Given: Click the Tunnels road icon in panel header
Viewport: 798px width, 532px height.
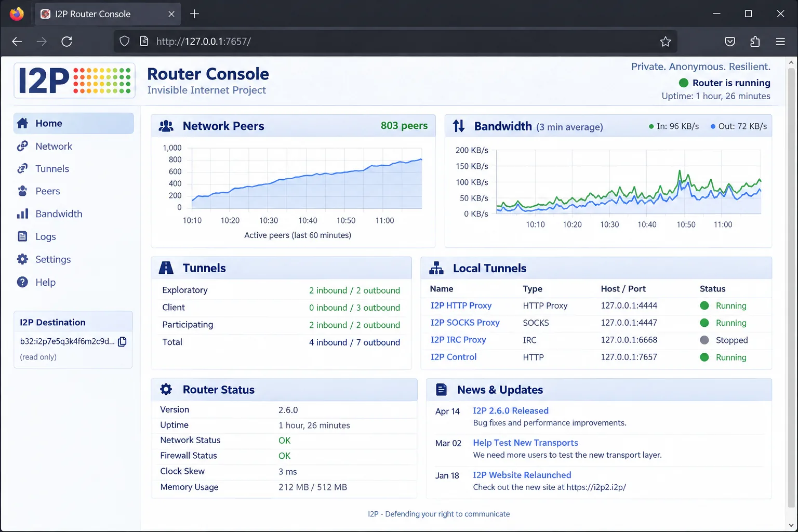Looking at the screenshot, I should [x=166, y=268].
